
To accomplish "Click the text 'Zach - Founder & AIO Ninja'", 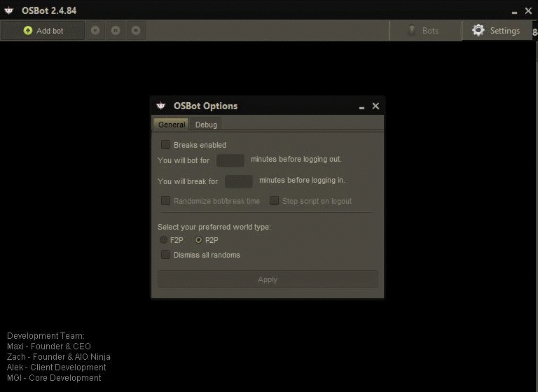I will tap(59, 357).
